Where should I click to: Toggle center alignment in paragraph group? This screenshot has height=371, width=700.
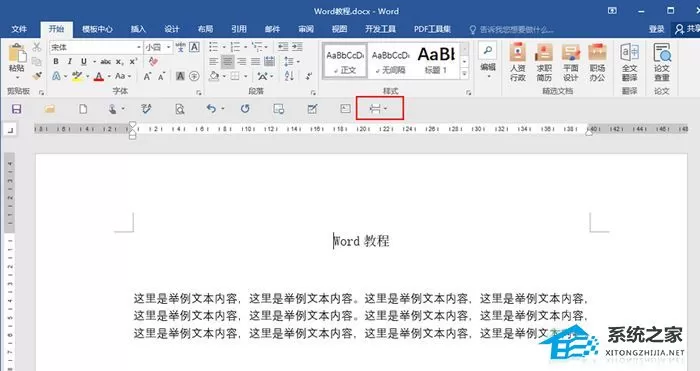pyautogui.click(x=228, y=62)
